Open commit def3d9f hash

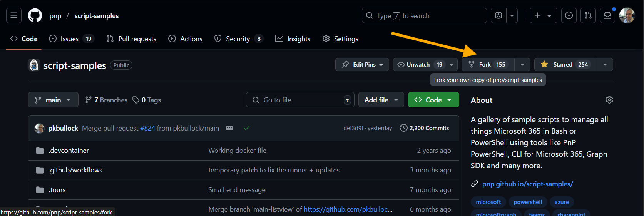click(353, 128)
